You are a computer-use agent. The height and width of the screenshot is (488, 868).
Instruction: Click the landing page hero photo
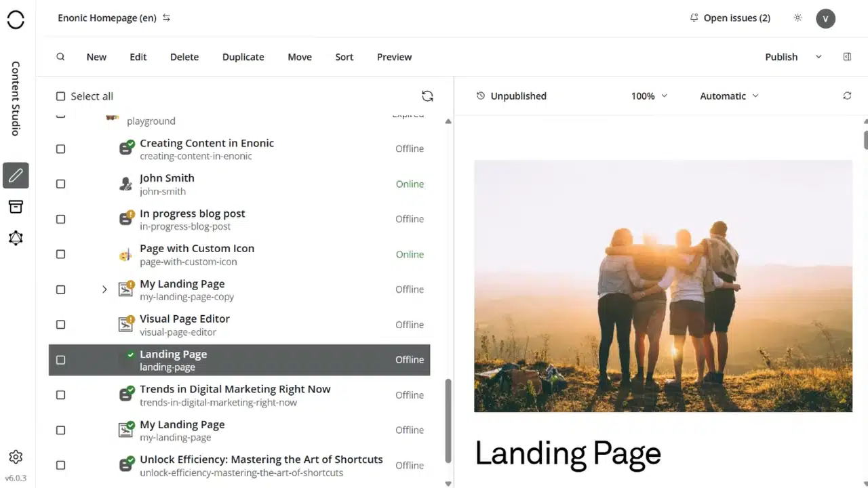(663, 286)
